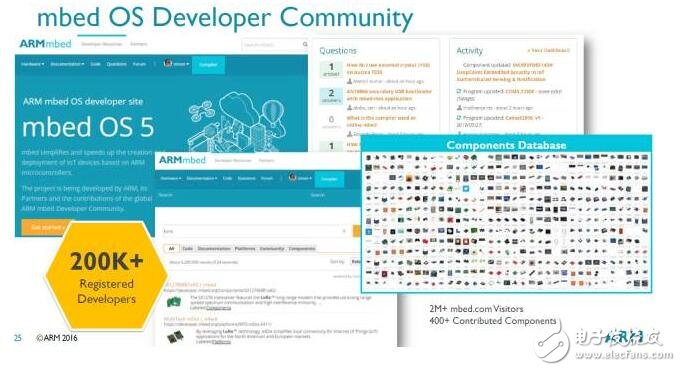Screen dimensions: 681x371
Task: Select the Platforms tab in search filters
Action: coord(245,248)
